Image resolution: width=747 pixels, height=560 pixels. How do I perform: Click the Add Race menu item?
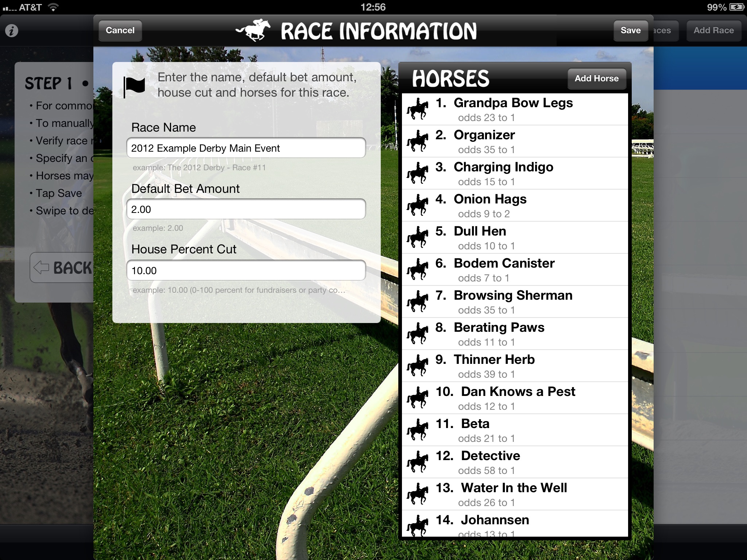[714, 30]
